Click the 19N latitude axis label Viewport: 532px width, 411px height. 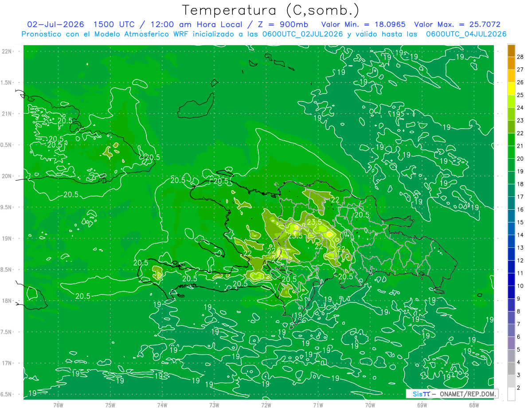[x=7, y=238]
